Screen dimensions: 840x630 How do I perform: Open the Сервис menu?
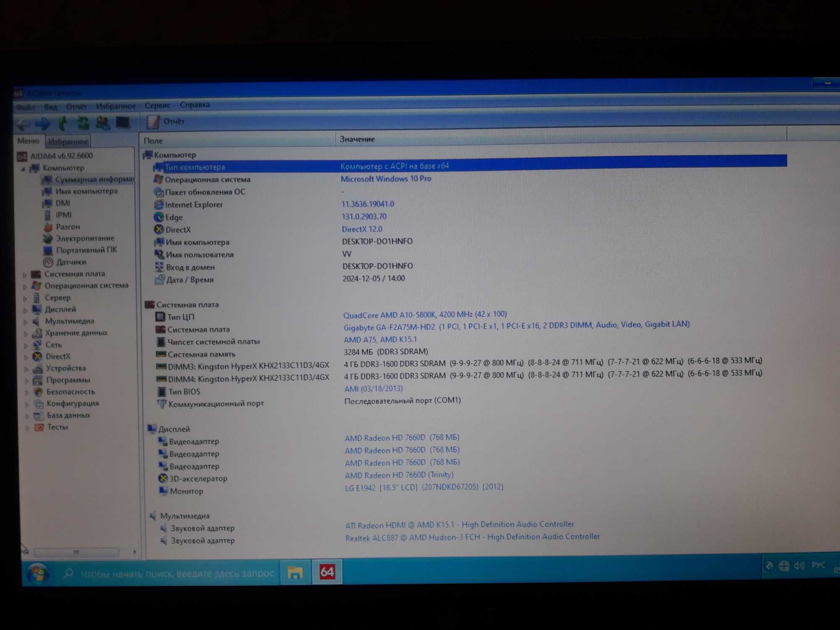click(x=157, y=105)
